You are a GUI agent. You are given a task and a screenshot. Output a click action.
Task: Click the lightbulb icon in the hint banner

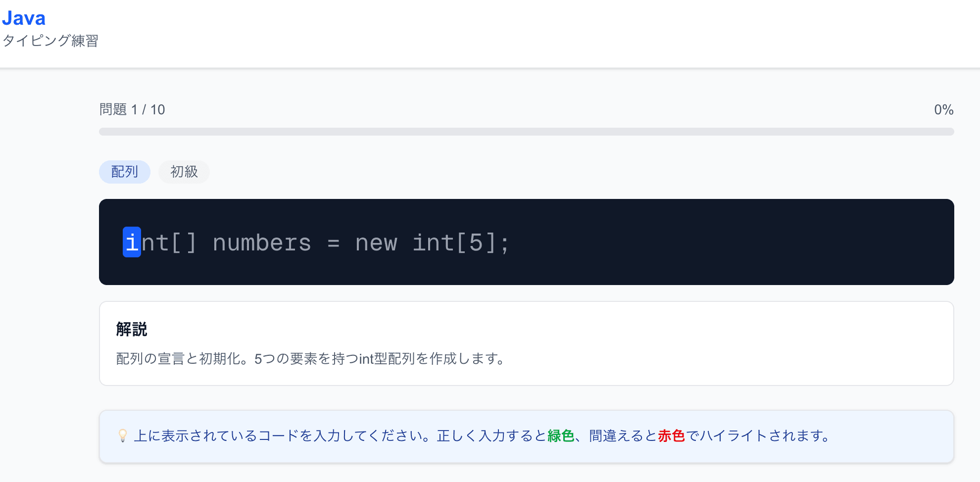coord(122,436)
